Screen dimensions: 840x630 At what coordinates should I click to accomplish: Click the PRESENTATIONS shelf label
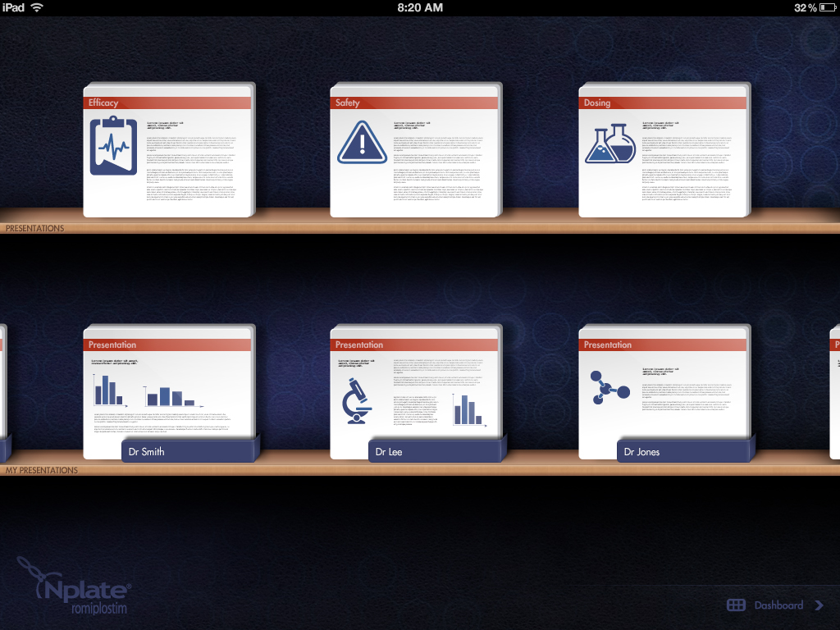pyautogui.click(x=34, y=228)
